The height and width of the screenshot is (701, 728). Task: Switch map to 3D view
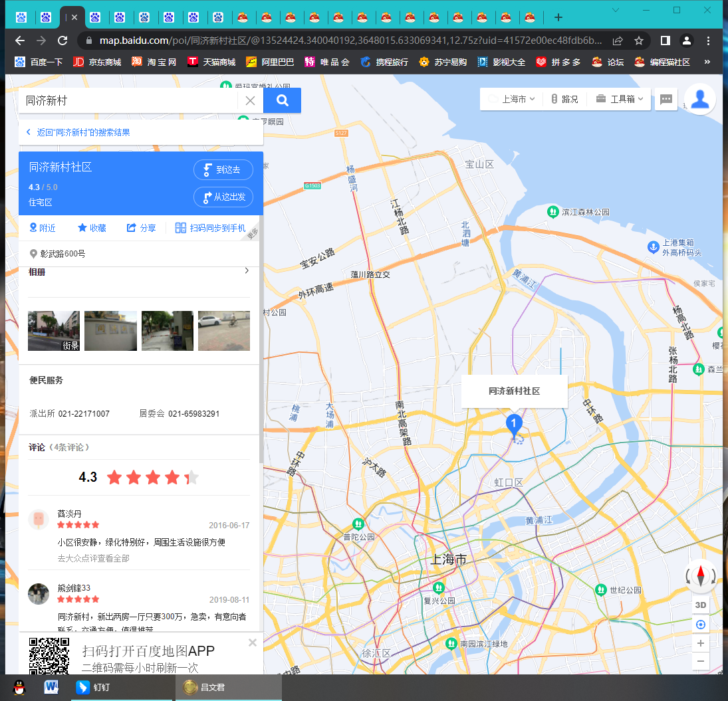pos(701,605)
